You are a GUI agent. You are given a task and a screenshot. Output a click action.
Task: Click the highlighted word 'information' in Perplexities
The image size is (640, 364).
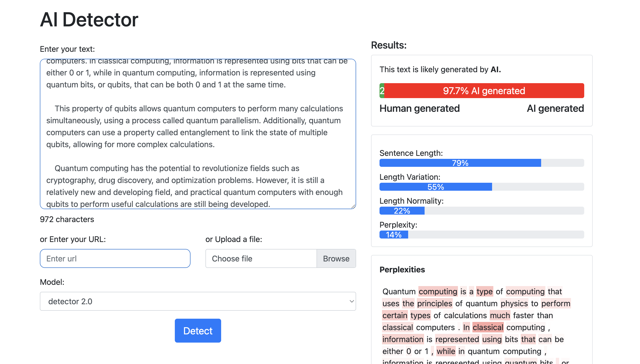point(403,340)
